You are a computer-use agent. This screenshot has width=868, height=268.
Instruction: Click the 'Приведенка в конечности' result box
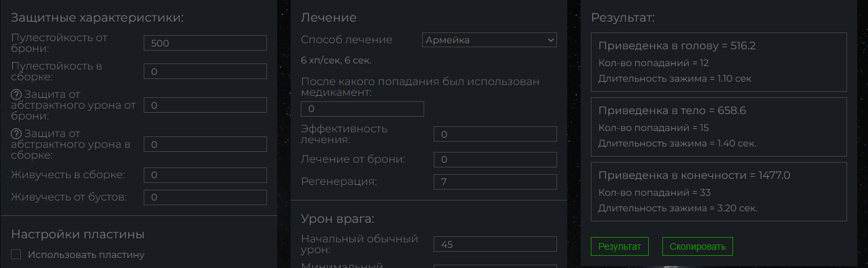click(718, 192)
